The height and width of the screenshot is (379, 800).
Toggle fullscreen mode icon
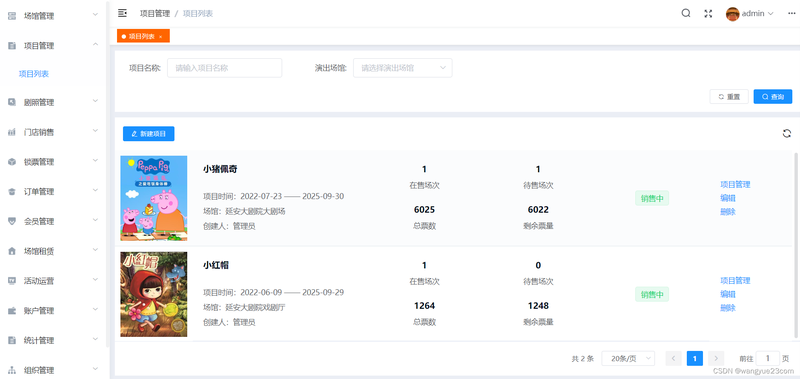(x=708, y=14)
